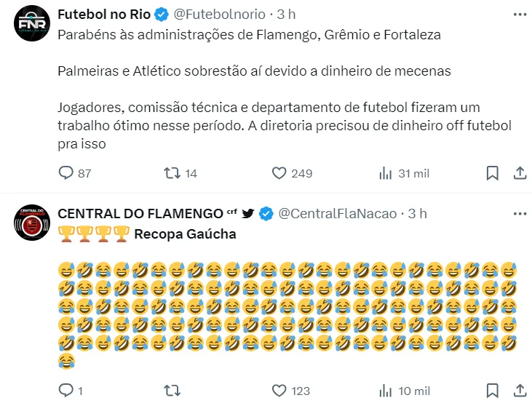View analytics for Central do Flamengo tweet
The height and width of the screenshot is (403, 532).
click(x=386, y=391)
